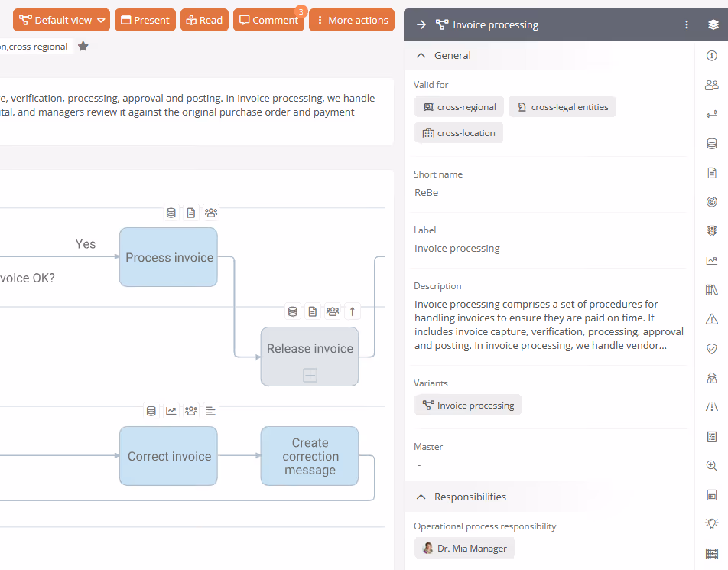Select the Release invoice task
Screen dimensions: 728x570
click(x=310, y=357)
